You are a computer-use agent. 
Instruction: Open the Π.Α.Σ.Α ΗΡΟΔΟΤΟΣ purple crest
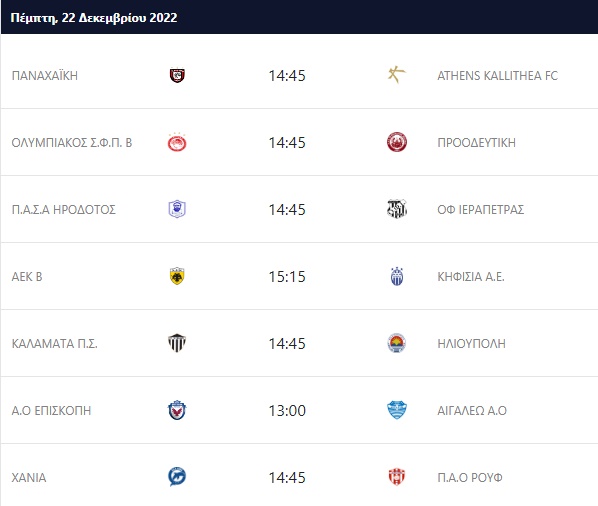click(177, 209)
